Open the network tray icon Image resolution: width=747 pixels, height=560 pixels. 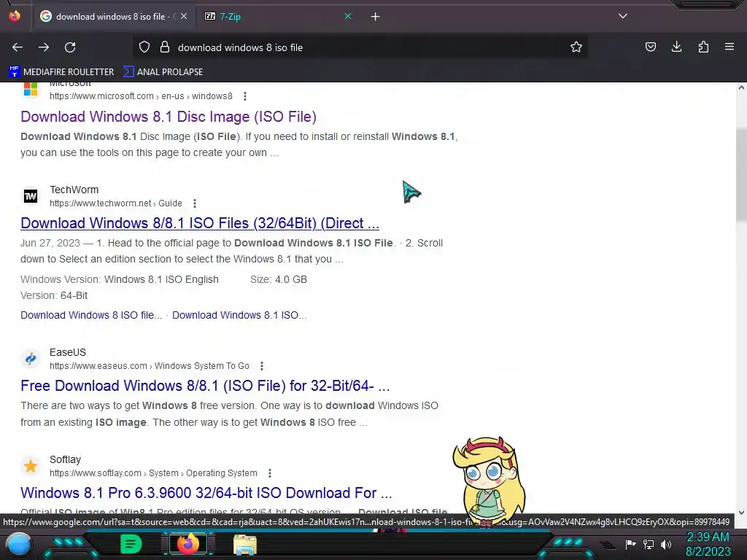pyautogui.click(x=649, y=544)
